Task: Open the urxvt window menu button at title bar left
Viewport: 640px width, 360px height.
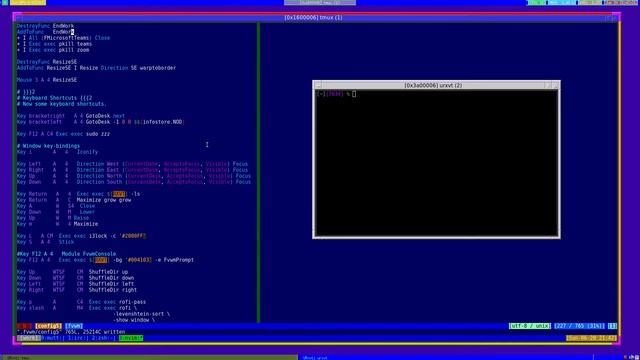Action: (318, 85)
